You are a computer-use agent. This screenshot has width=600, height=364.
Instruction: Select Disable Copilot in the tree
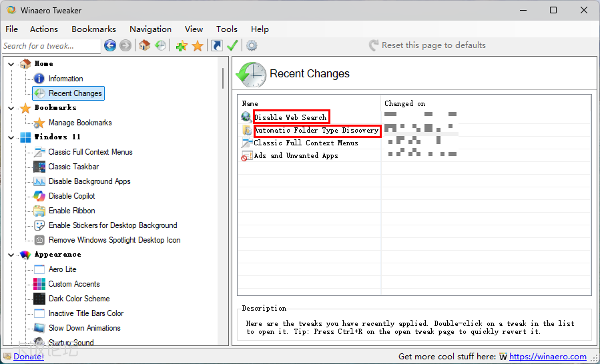(x=71, y=196)
